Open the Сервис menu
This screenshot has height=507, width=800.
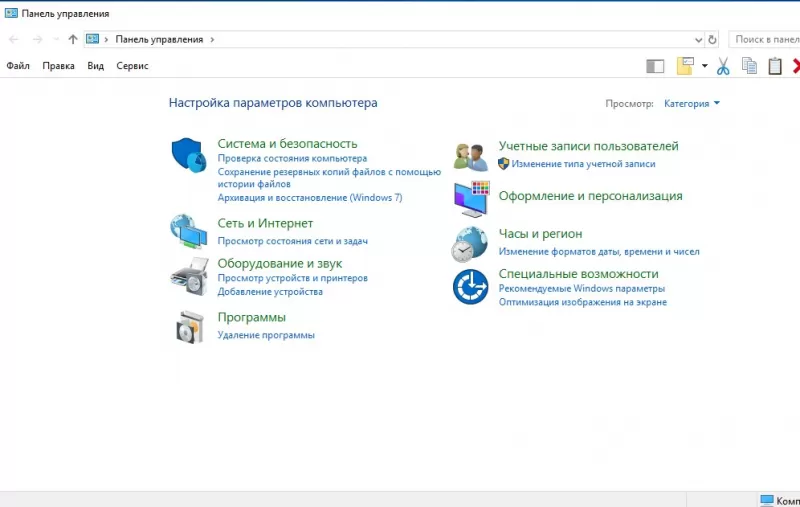132,66
